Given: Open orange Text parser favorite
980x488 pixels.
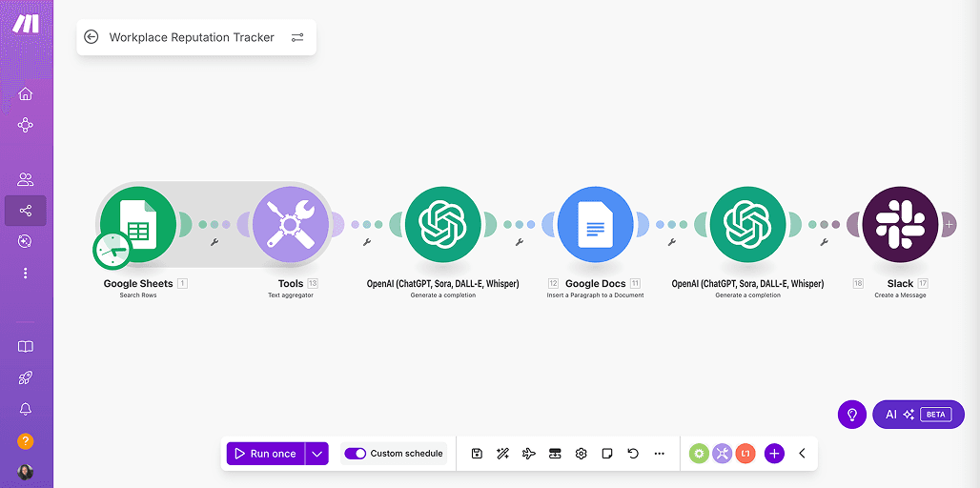Looking at the screenshot, I should 745,454.
